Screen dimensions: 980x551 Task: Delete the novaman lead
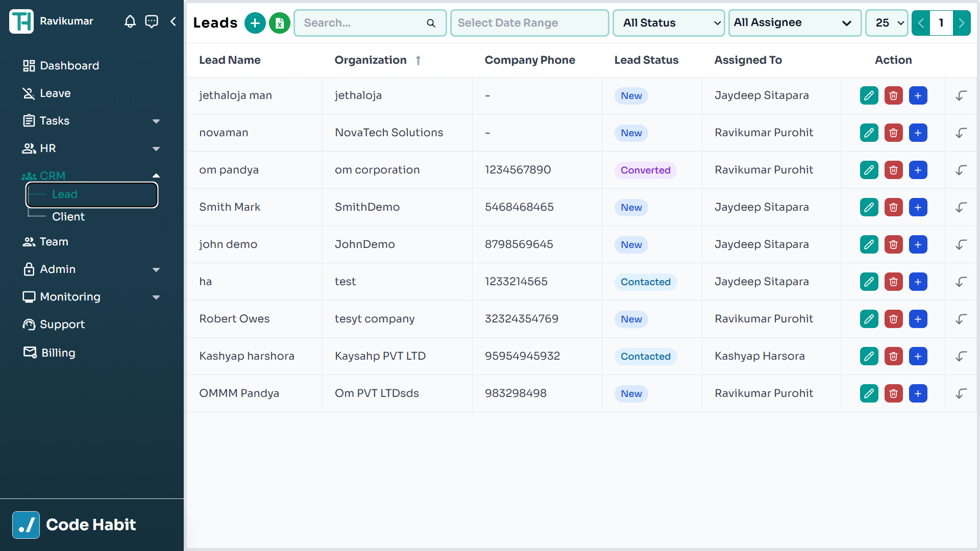pos(894,133)
